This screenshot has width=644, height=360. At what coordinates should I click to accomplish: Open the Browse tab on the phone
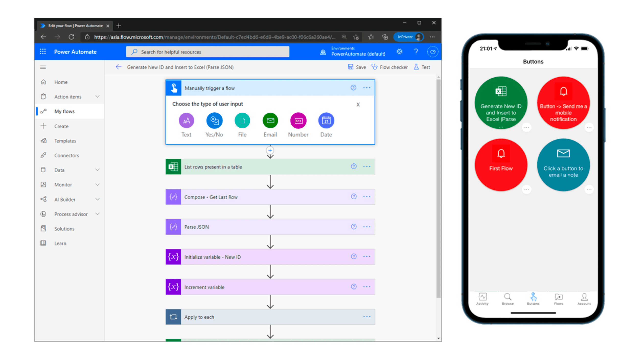[x=508, y=299]
